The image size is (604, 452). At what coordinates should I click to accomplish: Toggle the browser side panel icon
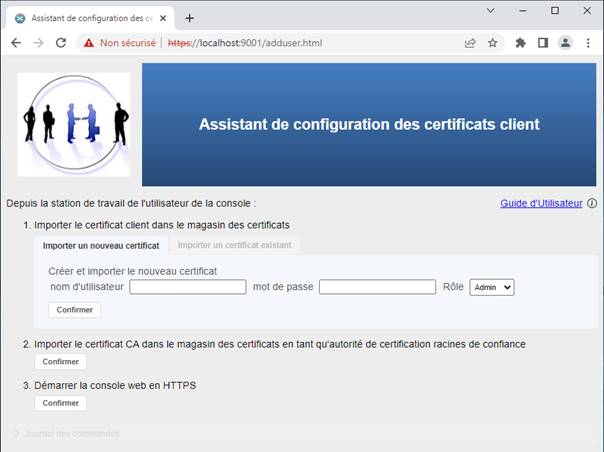(x=543, y=43)
